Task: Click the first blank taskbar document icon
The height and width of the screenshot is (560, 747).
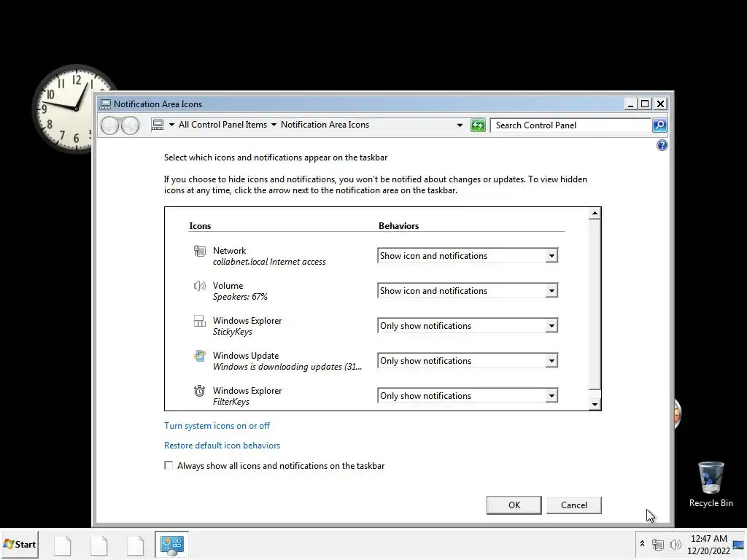Action: 63,545
